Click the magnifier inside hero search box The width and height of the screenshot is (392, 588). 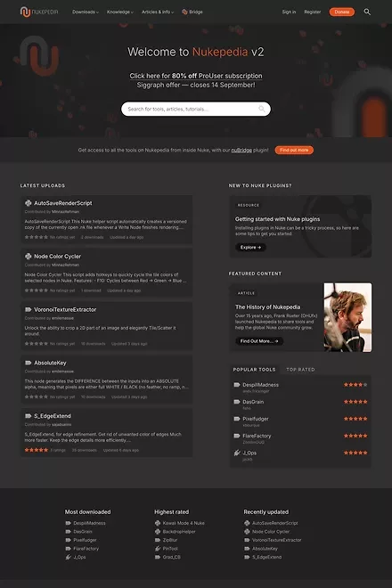pyautogui.click(x=261, y=109)
